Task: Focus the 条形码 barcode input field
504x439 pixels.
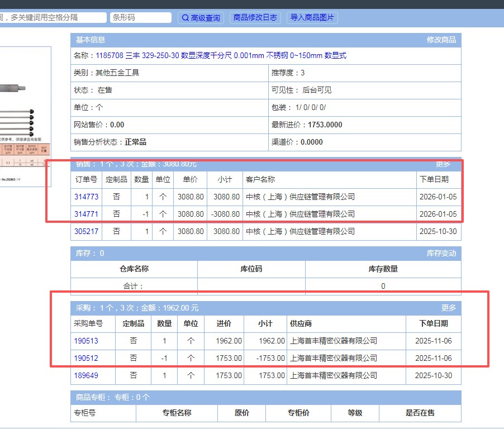Action: point(140,18)
